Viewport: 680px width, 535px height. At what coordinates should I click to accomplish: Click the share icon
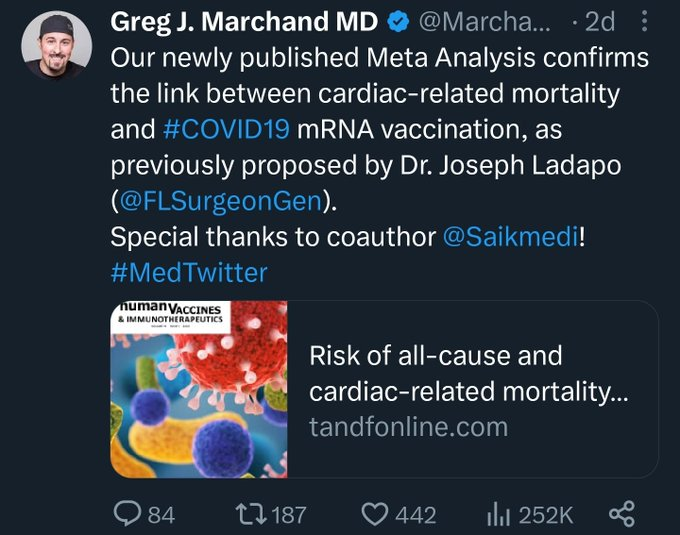click(x=621, y=514)
